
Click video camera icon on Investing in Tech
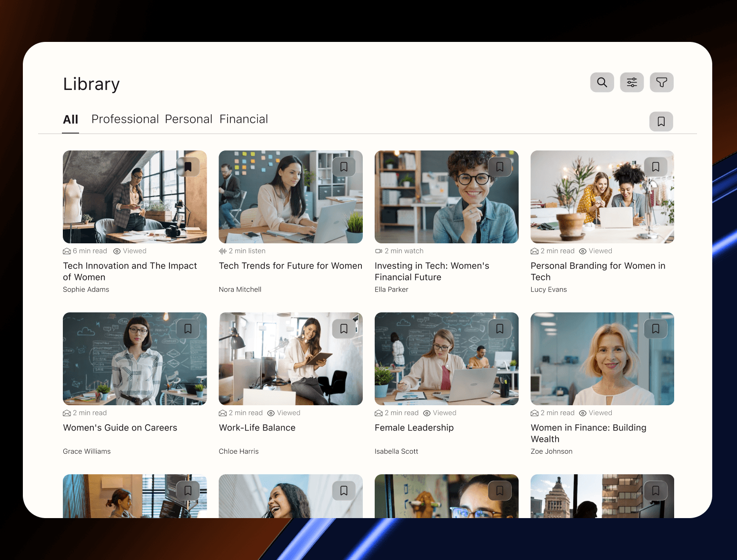click(378, 251)
